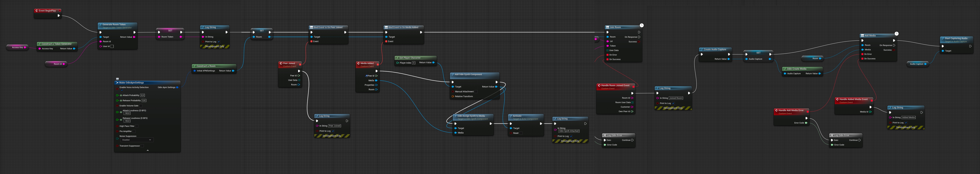Toggle Enable Voice Activity Detection checkbox
The image size is (980, 174).
(122, 90)
